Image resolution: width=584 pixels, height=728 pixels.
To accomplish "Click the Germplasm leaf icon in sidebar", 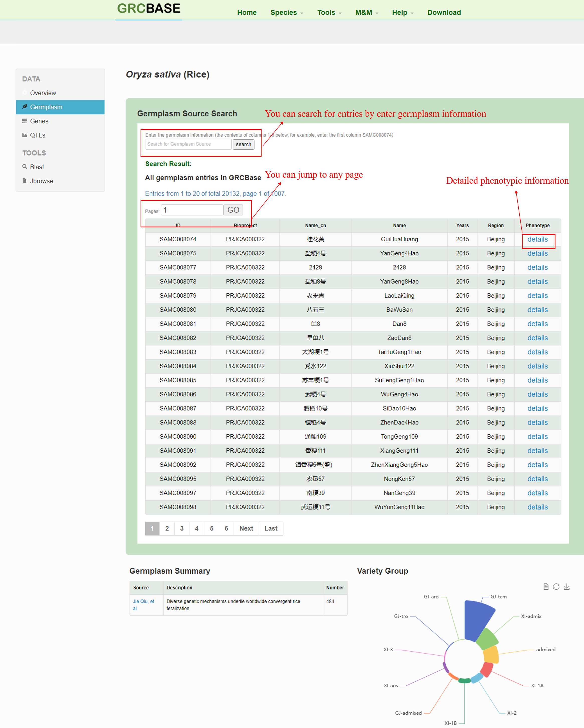I will 25,107.
